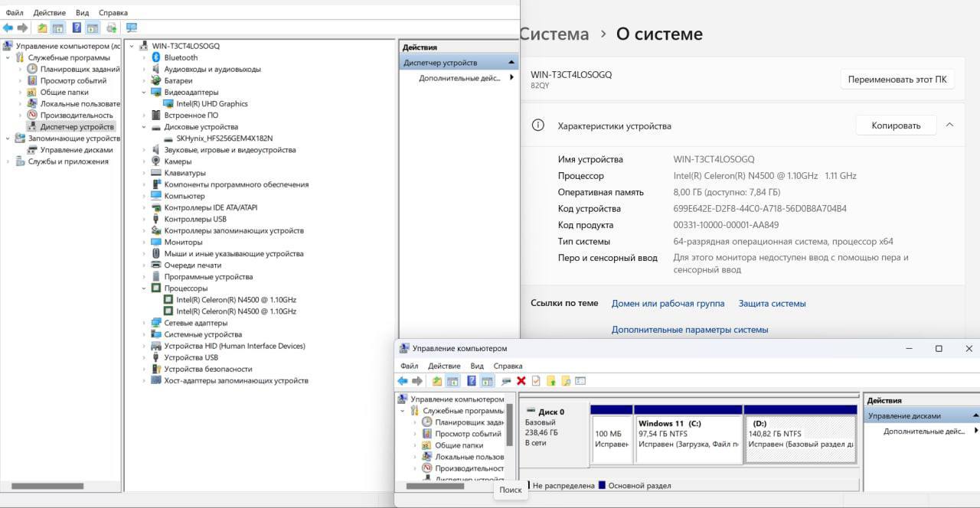Select the WIN-T3CT4LOSOGQ root node in device tree
This screenshot has height=508, width=980.
point(185,46)
